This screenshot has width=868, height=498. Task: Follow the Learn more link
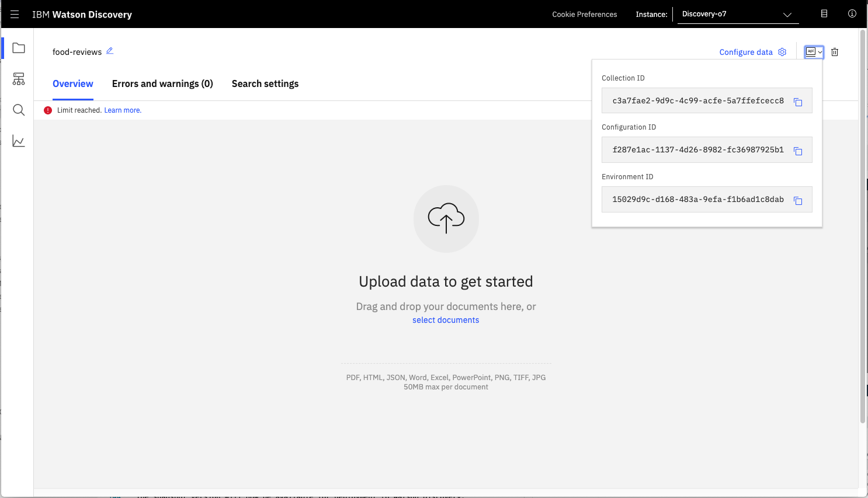point(123,110)
